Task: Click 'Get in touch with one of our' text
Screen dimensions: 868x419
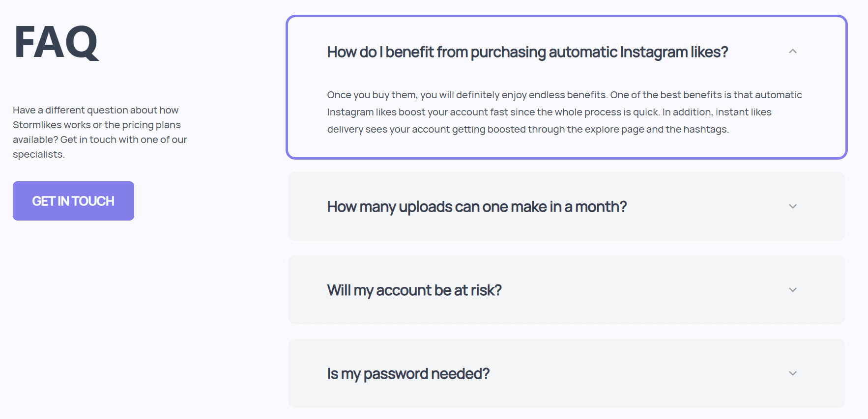Action: (123, 140)
